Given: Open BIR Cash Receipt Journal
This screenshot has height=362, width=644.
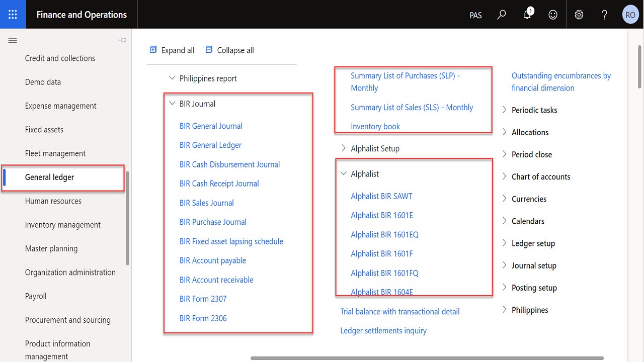Looking at the screenshot, I should pyautogui.click(x=219, y=184).
